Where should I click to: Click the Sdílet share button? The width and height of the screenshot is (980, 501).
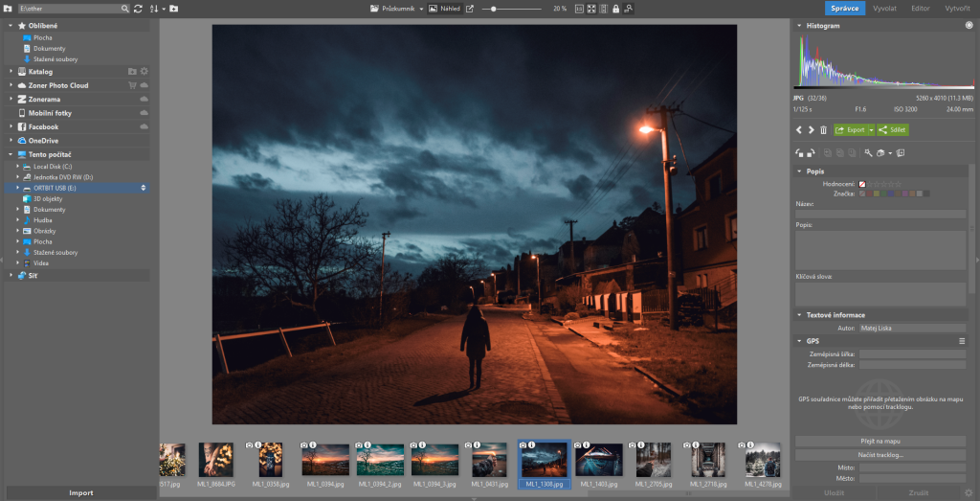tap(893, 130)
